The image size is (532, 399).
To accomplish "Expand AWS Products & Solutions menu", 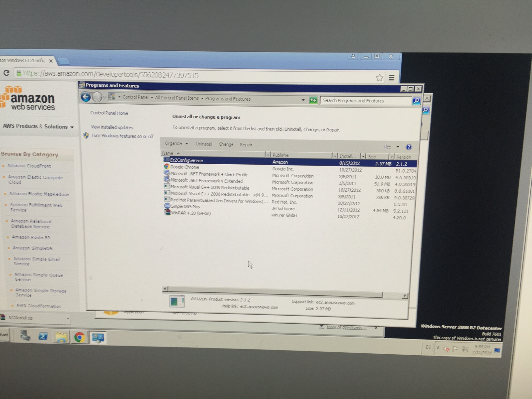I will point(38,126).
